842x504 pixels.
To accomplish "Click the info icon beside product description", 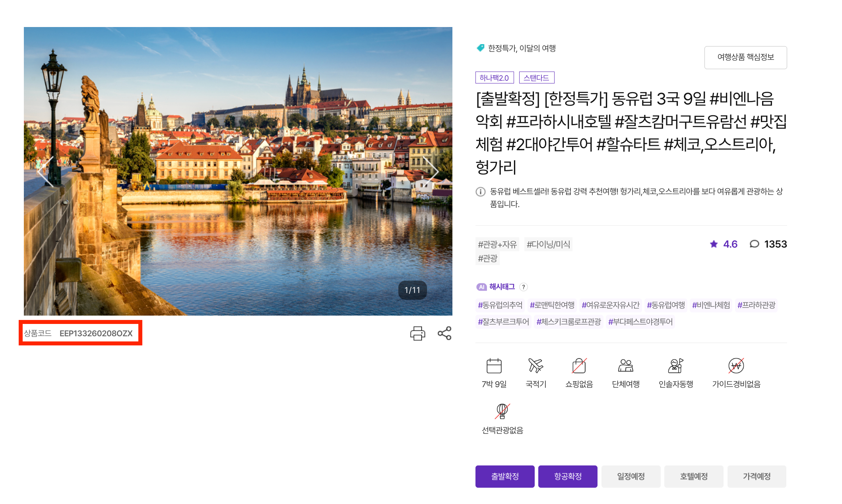I will [481, 192].
